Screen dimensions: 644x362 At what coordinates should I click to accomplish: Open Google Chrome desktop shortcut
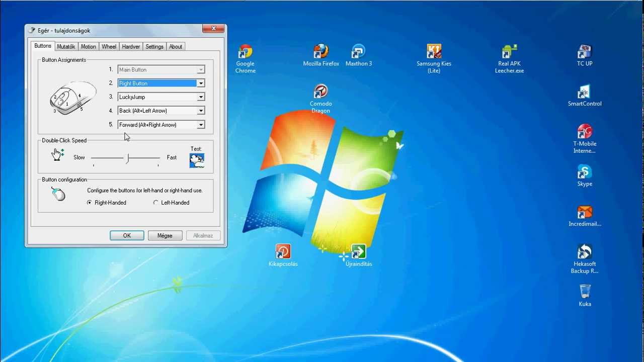click(246, 59)
